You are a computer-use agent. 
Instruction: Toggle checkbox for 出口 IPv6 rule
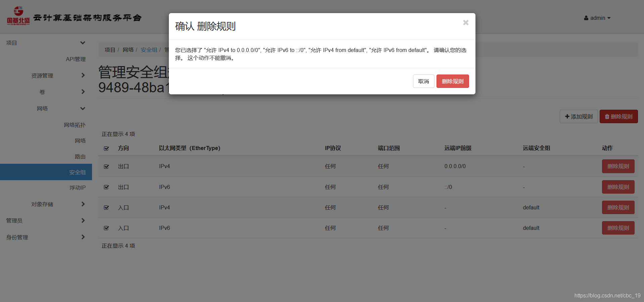pos(106,187)
